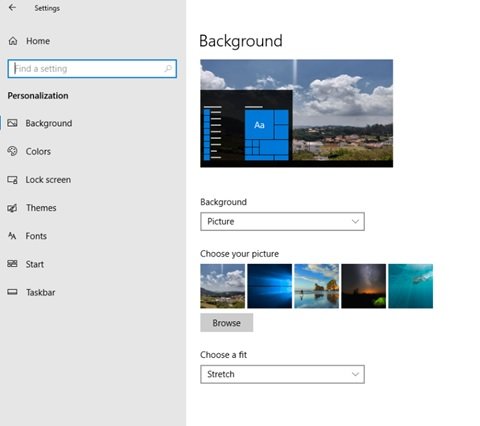Pick the night sky tent wallpaper thumbnail
This screenshot has width=480, height=426.
[x=364, y=286]
